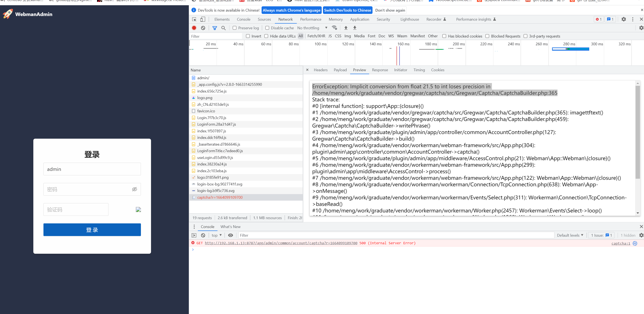Switch to the Elements tab

222,19
